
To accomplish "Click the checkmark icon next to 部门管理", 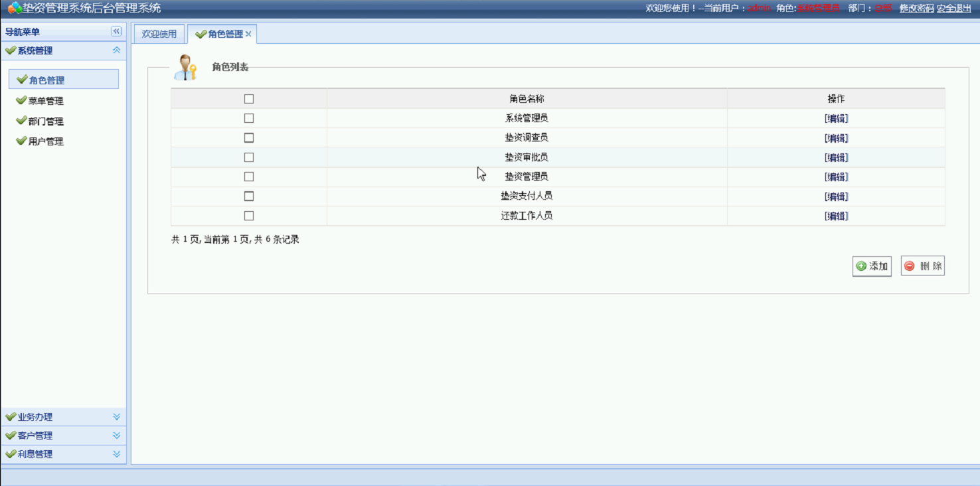I will [21, 121].
